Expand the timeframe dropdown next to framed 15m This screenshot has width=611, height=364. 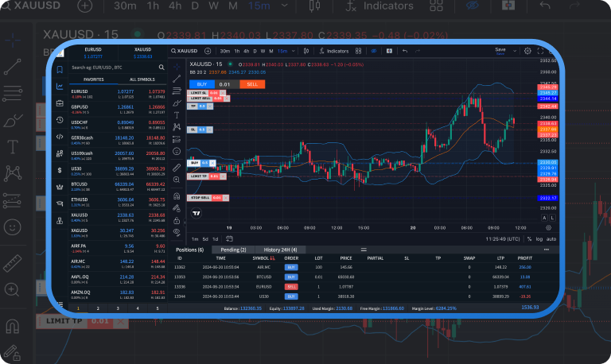pyautogui.click(x=294, y=51)
